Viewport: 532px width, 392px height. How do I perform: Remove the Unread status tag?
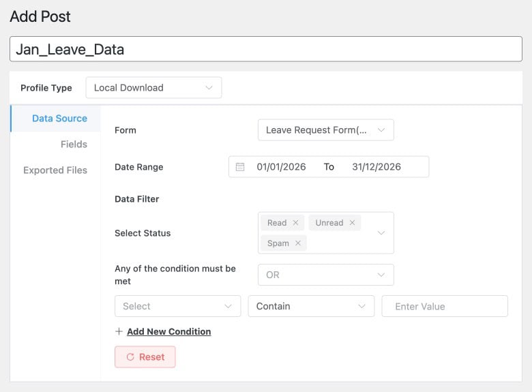point(352,222)
